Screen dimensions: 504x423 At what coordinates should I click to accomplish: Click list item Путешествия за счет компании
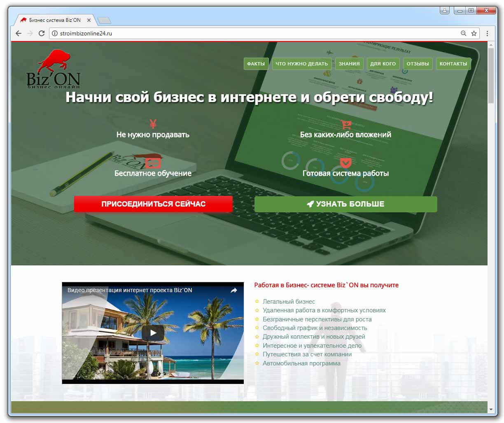point(307,354)
